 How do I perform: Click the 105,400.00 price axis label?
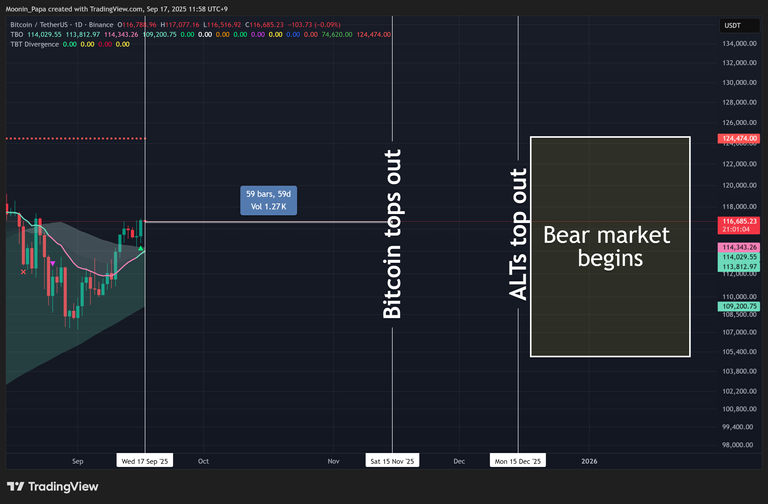tap(740, 352)
